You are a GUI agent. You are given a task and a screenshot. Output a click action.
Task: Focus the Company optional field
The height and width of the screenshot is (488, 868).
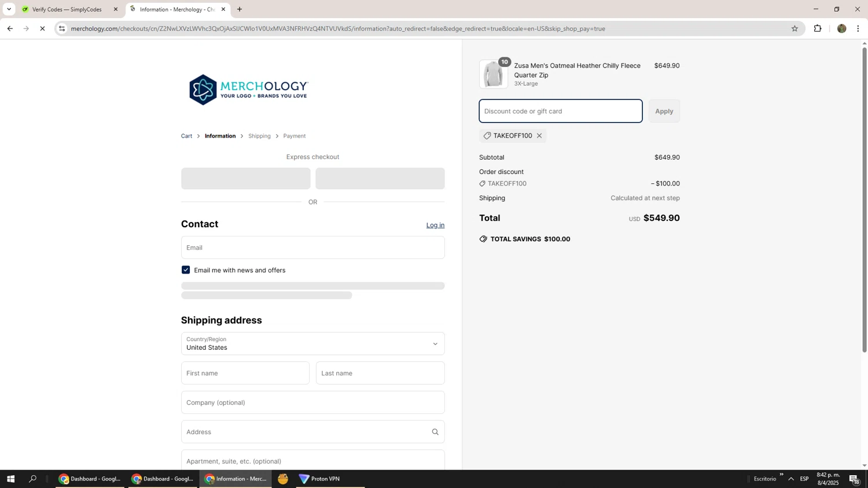tap(312, 402)
